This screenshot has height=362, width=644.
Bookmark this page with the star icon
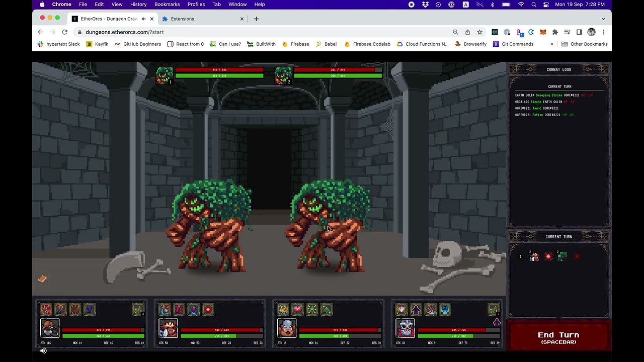pyautogui.click(x=479, y=32)
